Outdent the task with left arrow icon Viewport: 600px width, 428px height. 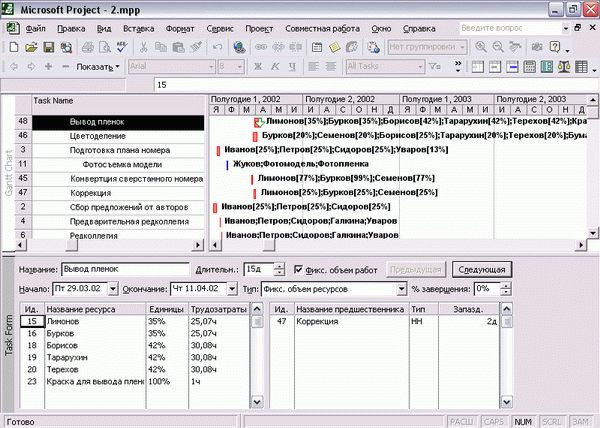pos(14,67)
